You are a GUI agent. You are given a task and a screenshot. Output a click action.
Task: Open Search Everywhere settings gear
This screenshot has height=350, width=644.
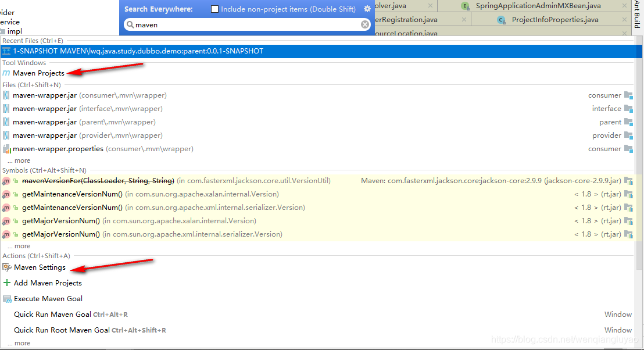click(x=367, y=9)
